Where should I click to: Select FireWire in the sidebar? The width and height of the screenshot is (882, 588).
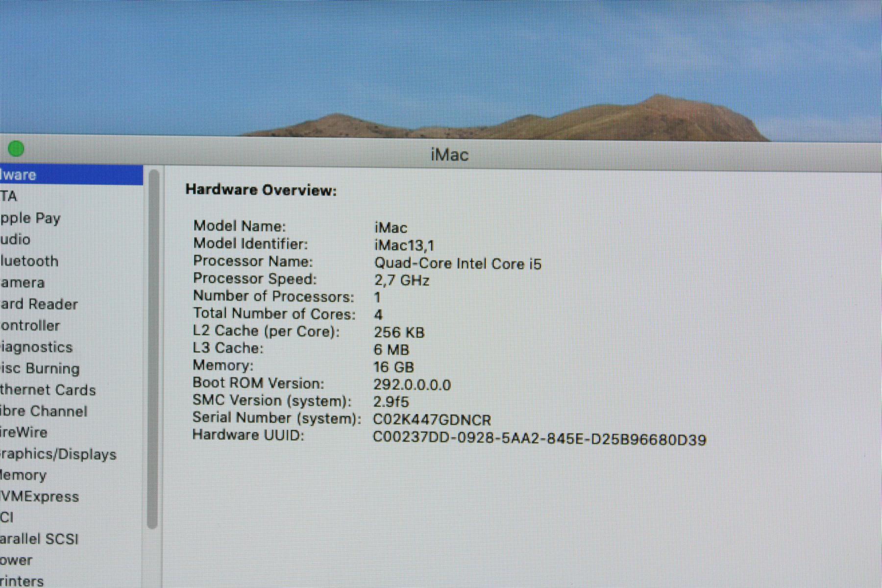(x=24, y=433)
